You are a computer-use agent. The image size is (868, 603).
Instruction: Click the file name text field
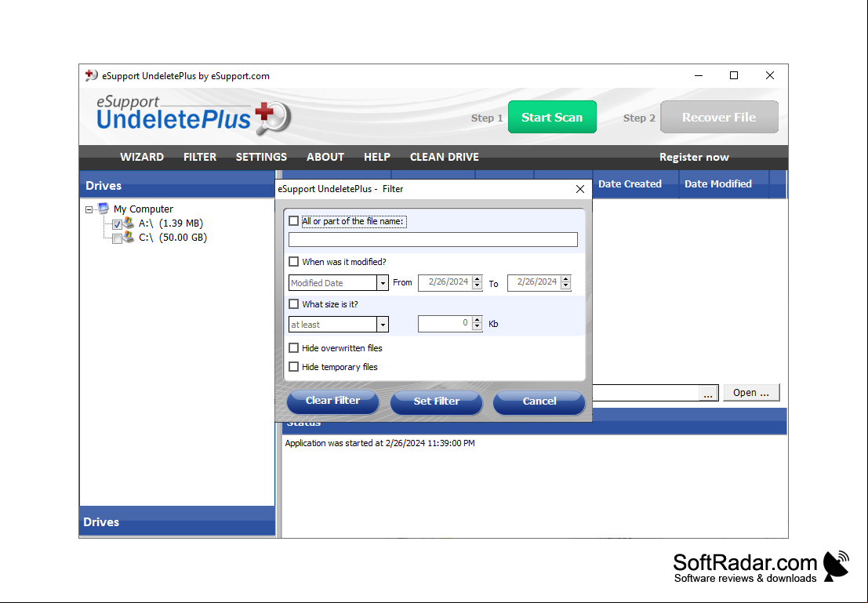pos(433,239)
